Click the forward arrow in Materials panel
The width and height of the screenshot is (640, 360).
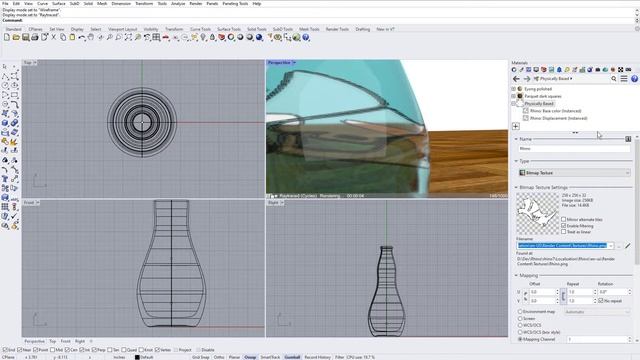[527, 79]
